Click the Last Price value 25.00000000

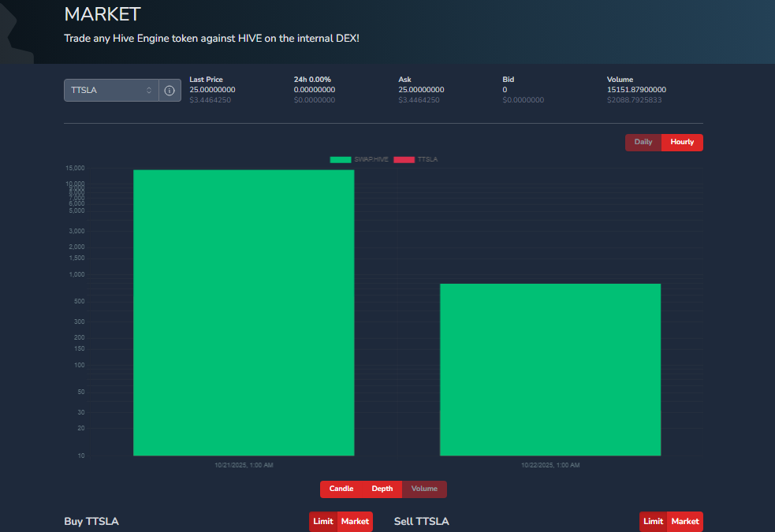point(212,90)
